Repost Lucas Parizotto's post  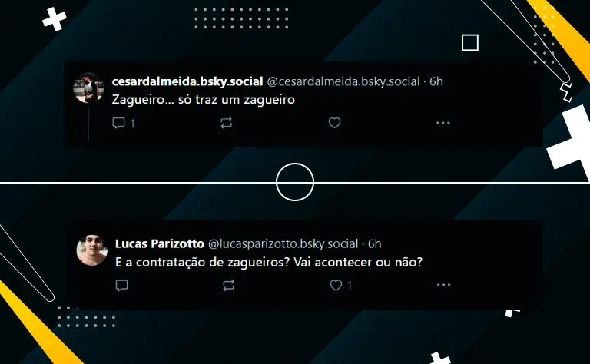228,285
